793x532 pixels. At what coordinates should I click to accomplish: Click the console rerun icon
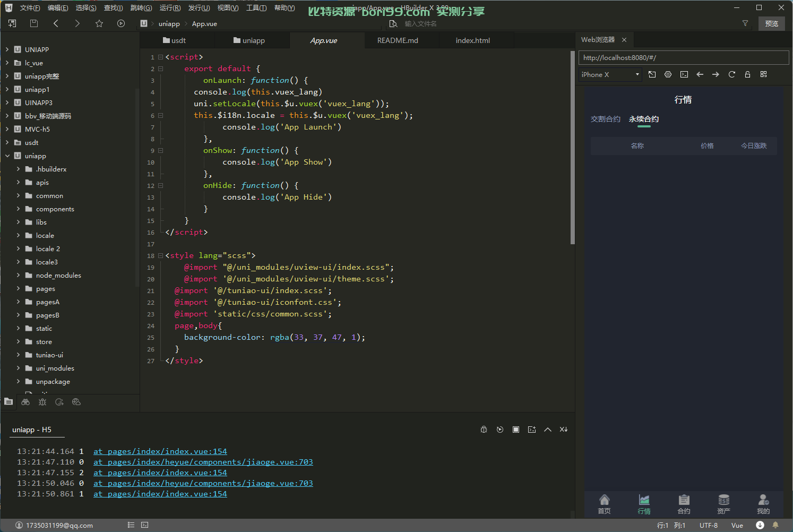(x=500, y=430)
